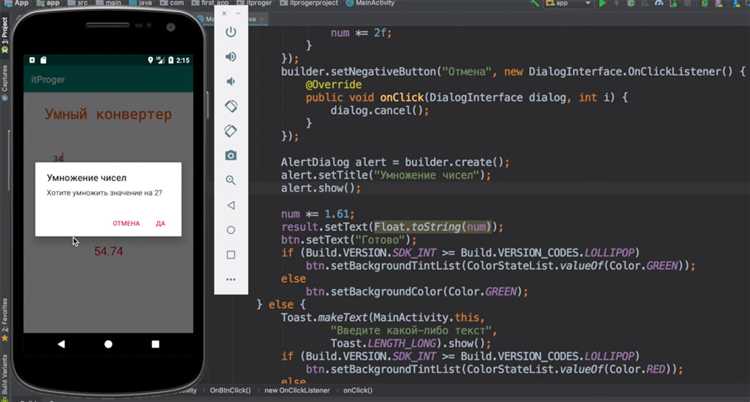The height and width of the screenshot is (402, 750).
Task: Open the Build Variants tool window tab
Action: 4,377
